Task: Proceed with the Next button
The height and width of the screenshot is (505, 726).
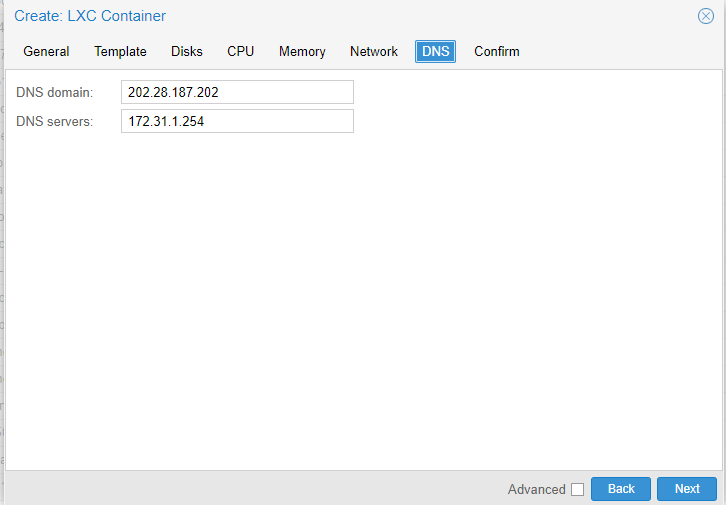Action: 687,489
